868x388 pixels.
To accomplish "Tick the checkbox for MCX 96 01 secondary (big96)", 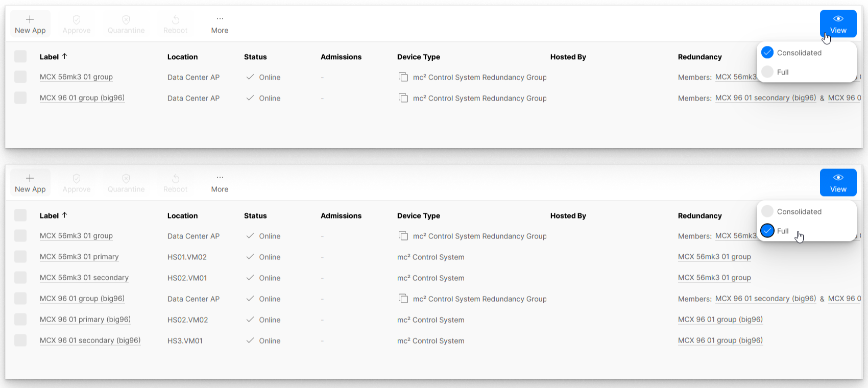I will click(20, 341).
